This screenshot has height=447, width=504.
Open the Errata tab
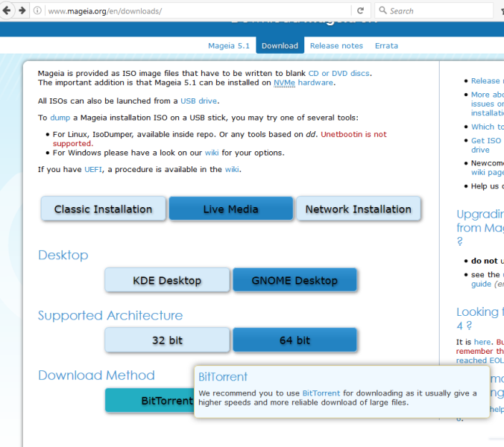(x=386, y=45)
